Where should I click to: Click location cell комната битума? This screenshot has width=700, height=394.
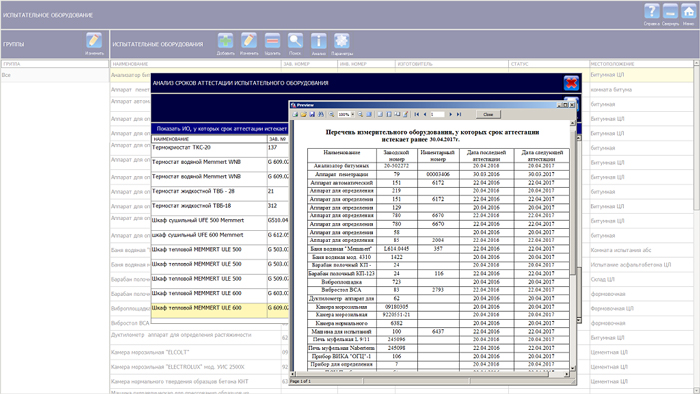click(x=611, y=90)
